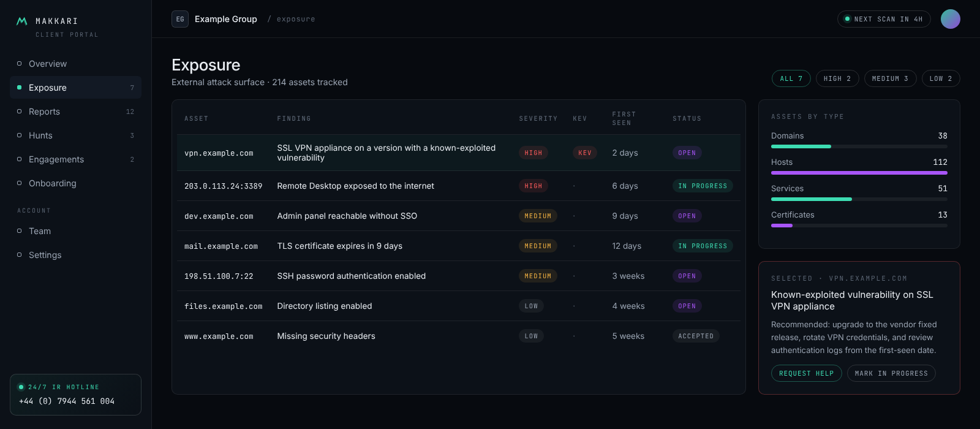
Task: Select the files.example.com asset
Action: pos(223,306)
